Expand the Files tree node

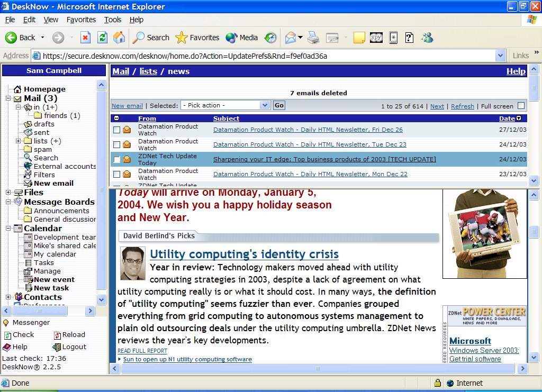(x=8, y=193)
